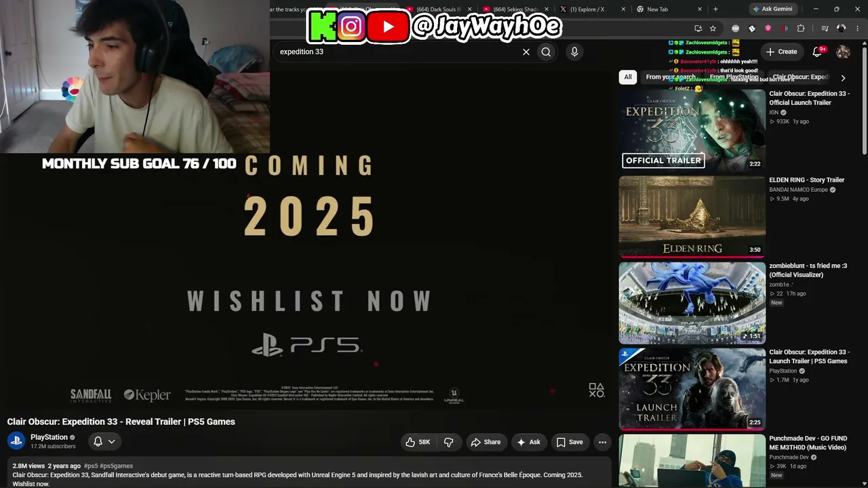
Task: Click the BANDAI NAMCO Europe channel name
Action: click(x=799, y=190)
